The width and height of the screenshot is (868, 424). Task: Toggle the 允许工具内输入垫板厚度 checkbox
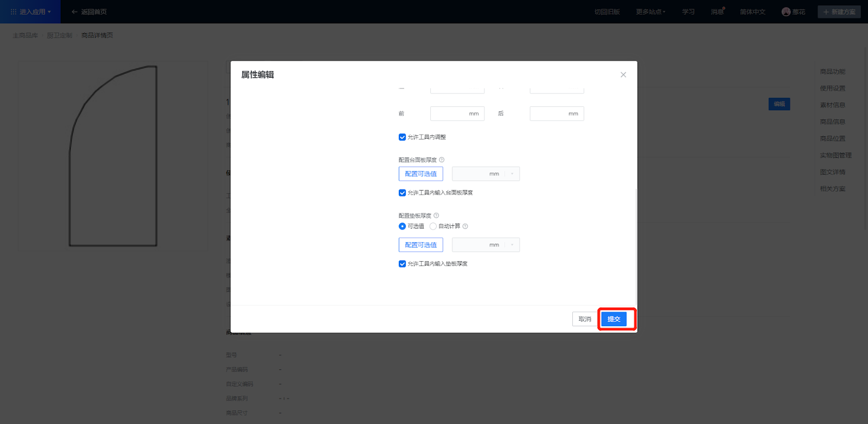[402, 264]
